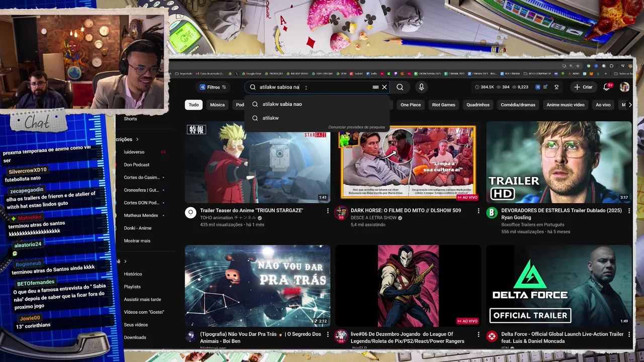Expand subscriptions with Mostrar mais
Image resolution: width=644 pixels, height=362 pixels.
137,241
